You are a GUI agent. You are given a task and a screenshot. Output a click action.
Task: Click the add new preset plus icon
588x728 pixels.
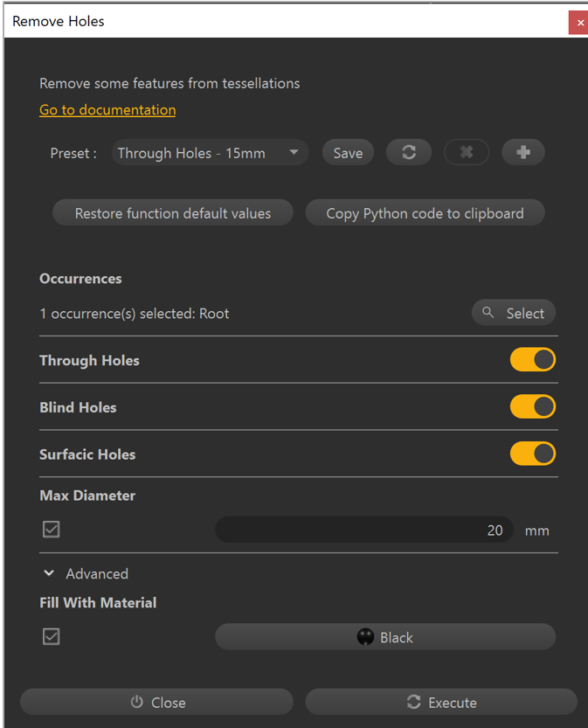pos(523,152)
